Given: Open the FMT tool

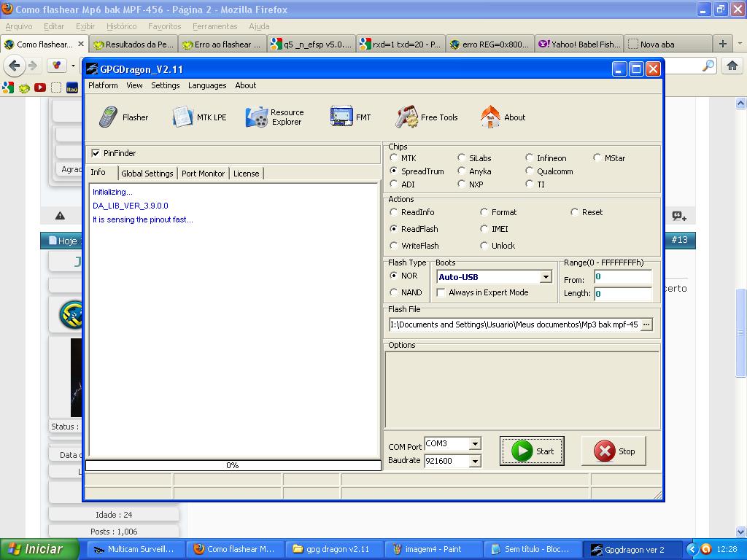Looking at the screenshot, I should [x=351, y=117].
